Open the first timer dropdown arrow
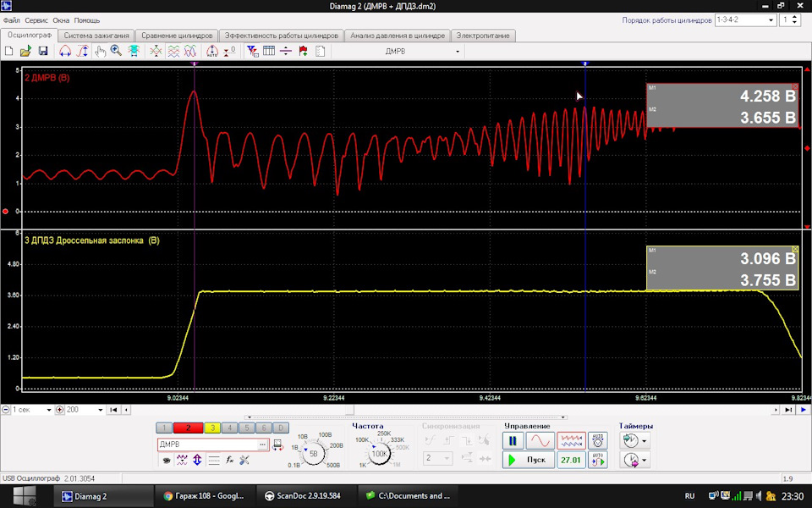This screenshot has height=508, width=812. 645,441
